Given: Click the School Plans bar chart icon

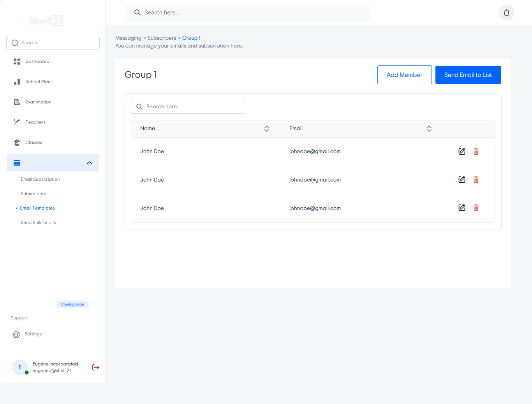Looking at the screenshot, I should pos(17,82).
